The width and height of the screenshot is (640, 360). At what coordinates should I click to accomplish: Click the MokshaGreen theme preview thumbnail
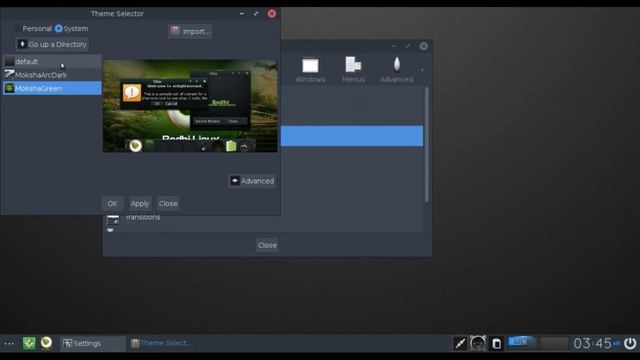click(x=190, y=106)
